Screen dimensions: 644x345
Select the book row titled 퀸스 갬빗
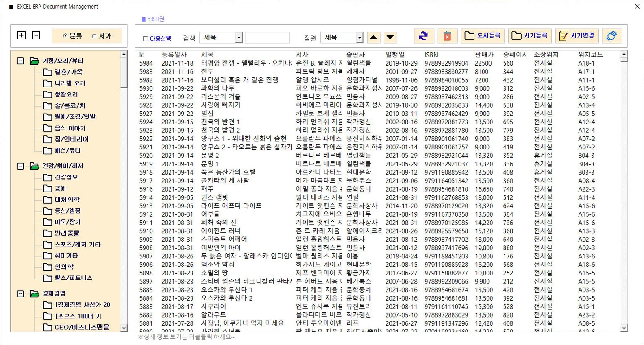[x=378, y=197]
